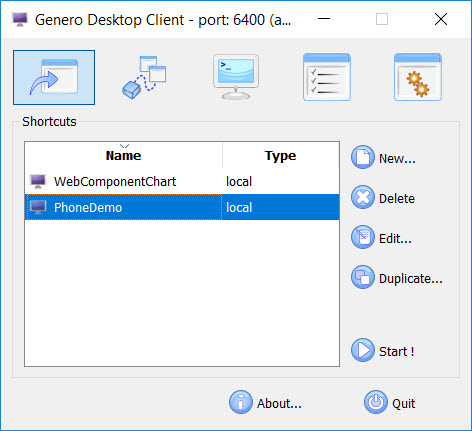Open the checklist options panel icon

pyautogui.click(x=326, y=77)
